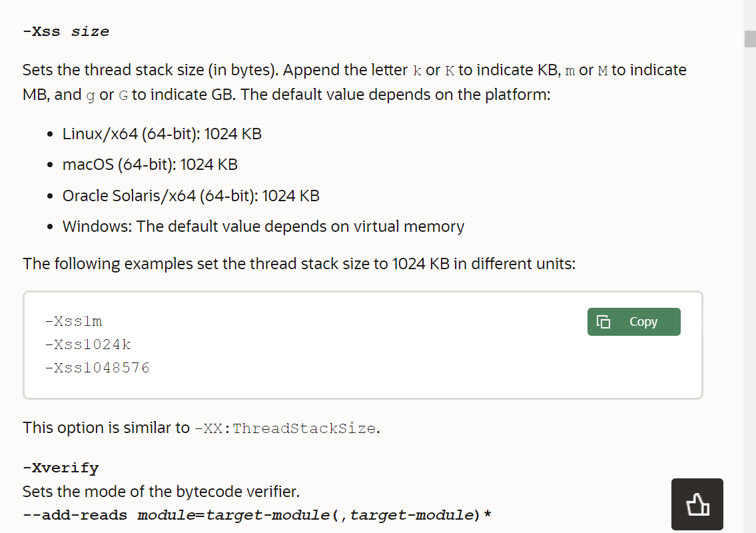756x533 pixels.
Task: Click the -Xss size option heading
Action: (x=65, y=31)
